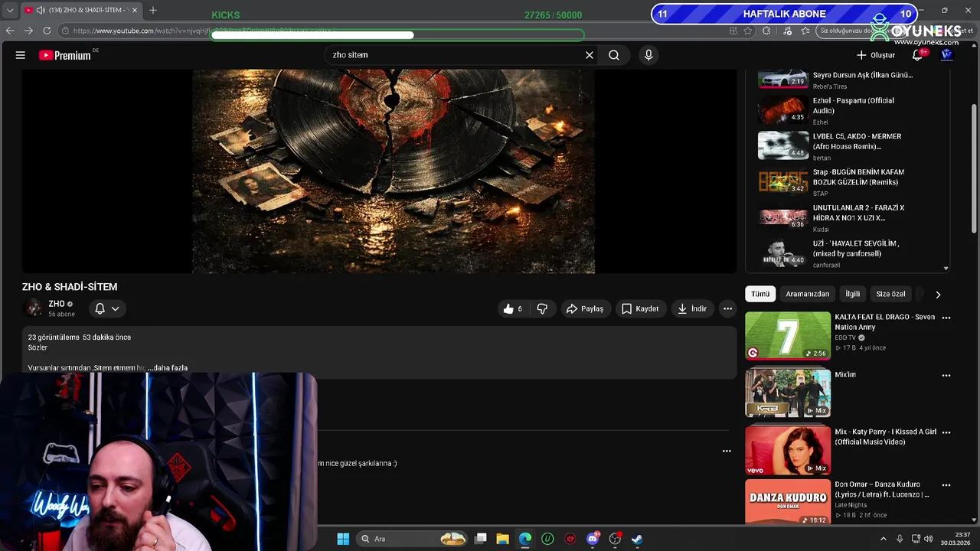Go to YouTube Premium home logo
980x551 pixels.
[65, 55]
